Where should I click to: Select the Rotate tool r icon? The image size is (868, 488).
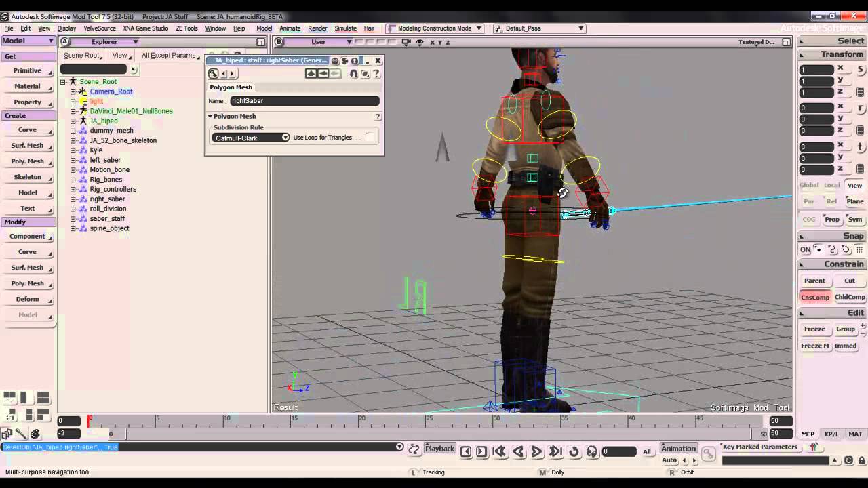[861, 108]
